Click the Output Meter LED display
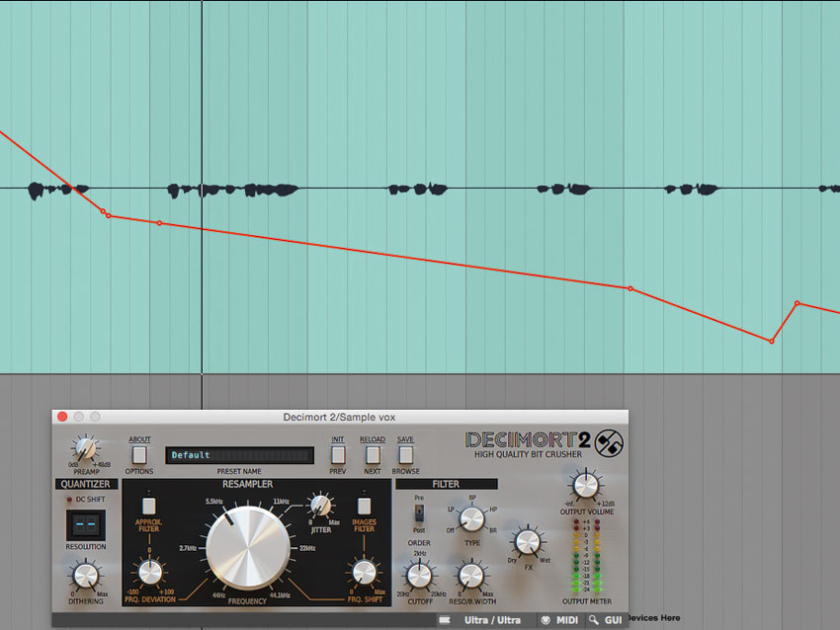This screenshot has height=630, width=840. pyautogui.click(x=587, y=556)
